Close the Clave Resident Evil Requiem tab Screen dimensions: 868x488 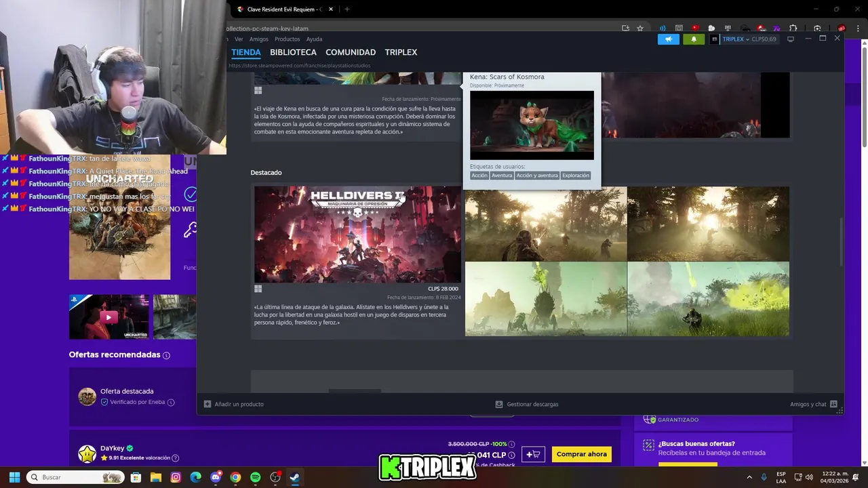click(331, 9)
